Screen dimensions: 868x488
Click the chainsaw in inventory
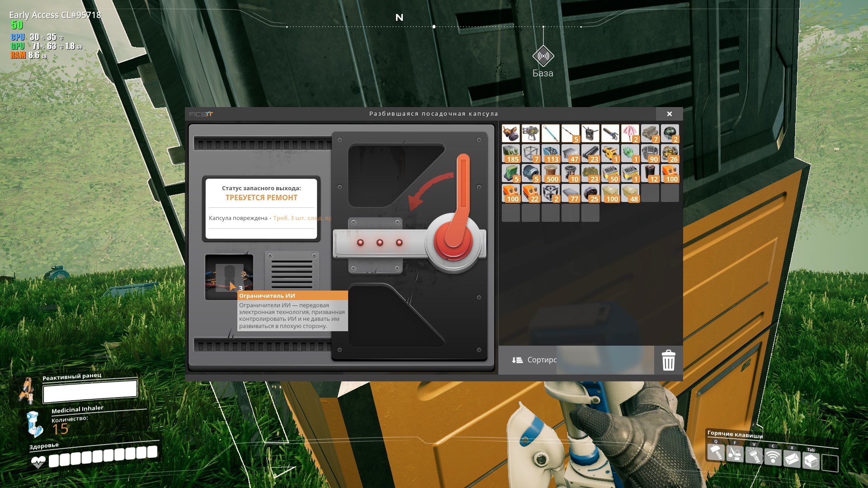coord(610,134)
